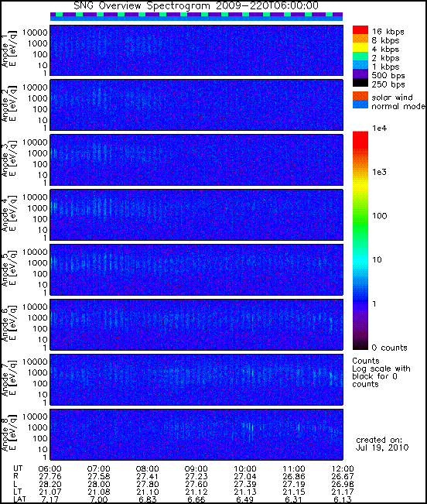Click the solar wind mode swatch
The image size is (427, 504).
tap(360, 96)
